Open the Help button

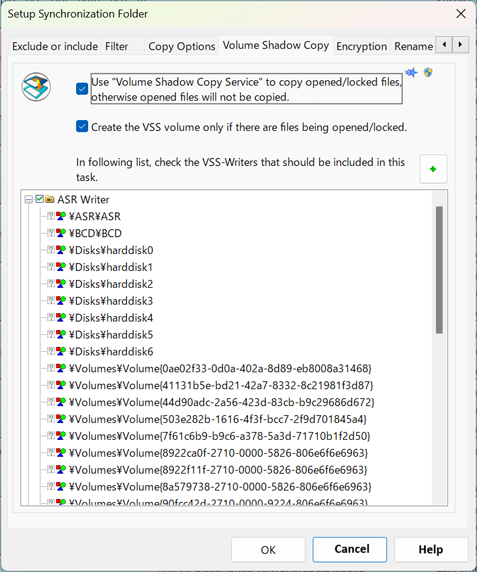pyautogui.click(x=431, y=550)
